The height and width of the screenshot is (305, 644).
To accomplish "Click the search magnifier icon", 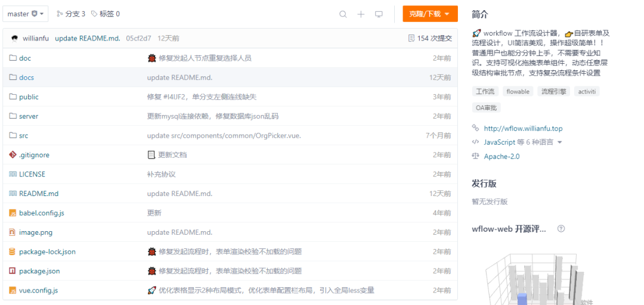I will tap(343, 14).
